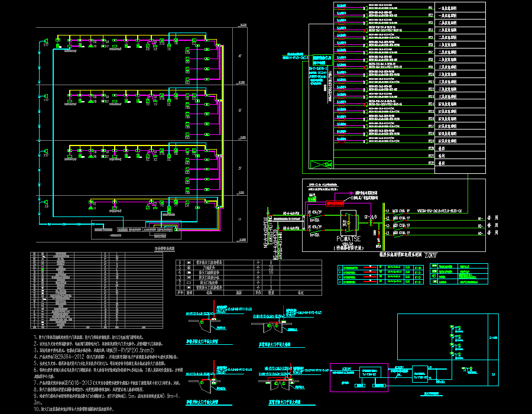The image size is (532, 414).
Task: Select note 7 mentioning GB5016-2013
Action: 106,383
